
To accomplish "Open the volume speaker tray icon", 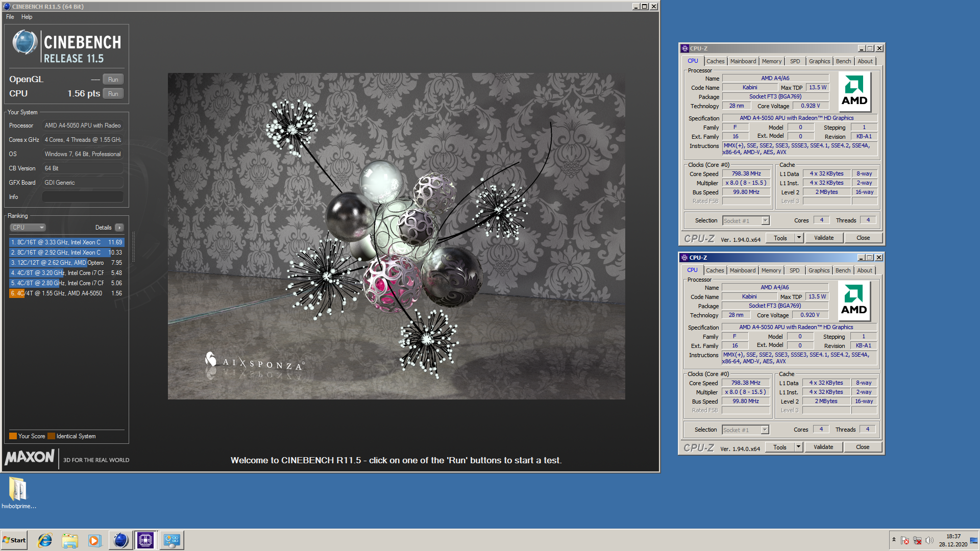I will click(x=929, y=540).
